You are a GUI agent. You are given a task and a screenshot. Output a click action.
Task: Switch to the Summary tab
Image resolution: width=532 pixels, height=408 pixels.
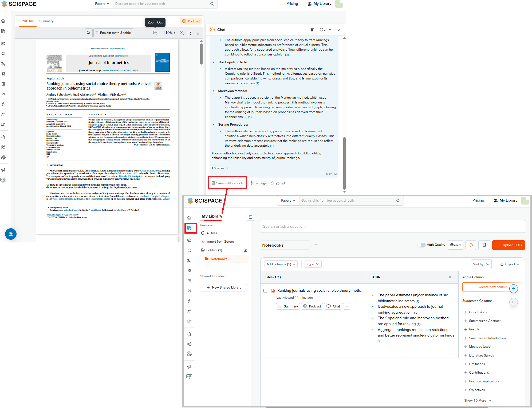pos(46,21)
